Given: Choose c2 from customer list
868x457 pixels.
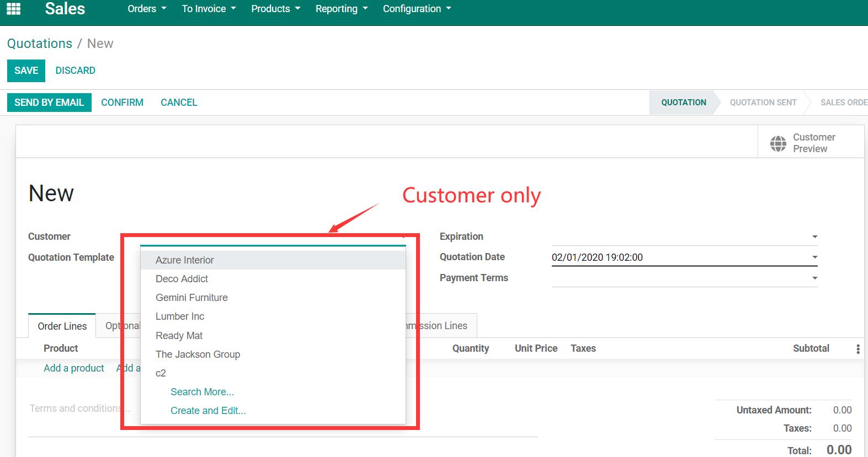Looking at the screenshot, I should point(273,373).
